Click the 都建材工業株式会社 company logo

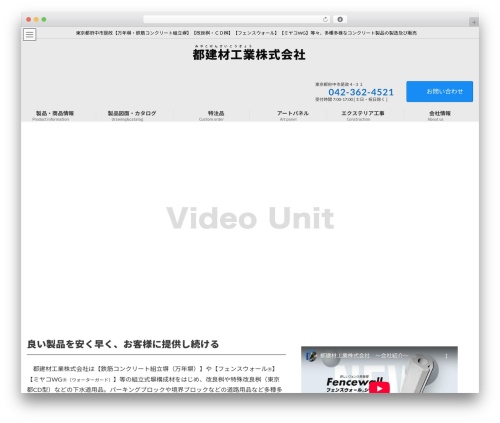[249, 53]
